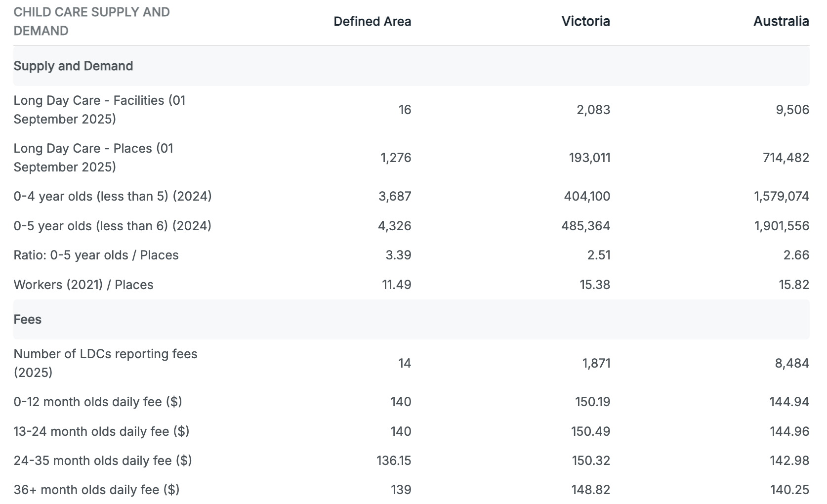Click the Child Care Supply and Demand title
Screen dimensions: 827x504
tap(91, 21)
